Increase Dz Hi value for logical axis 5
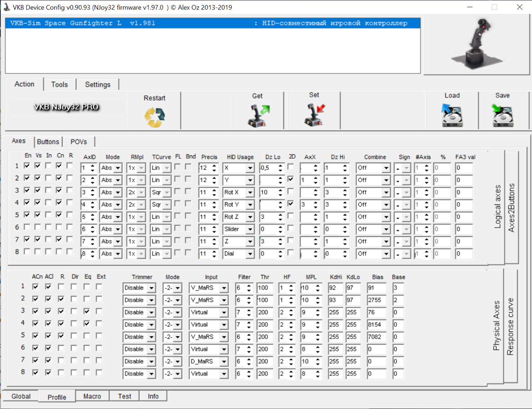 [x=345, y=214]
